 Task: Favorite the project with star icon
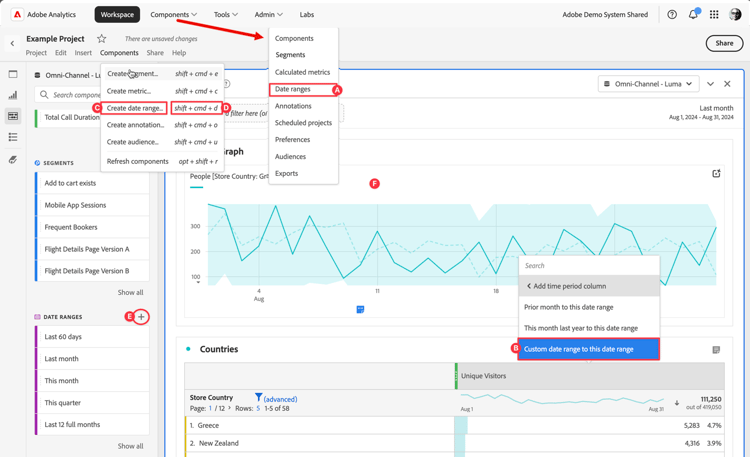(x=101, y=39)
